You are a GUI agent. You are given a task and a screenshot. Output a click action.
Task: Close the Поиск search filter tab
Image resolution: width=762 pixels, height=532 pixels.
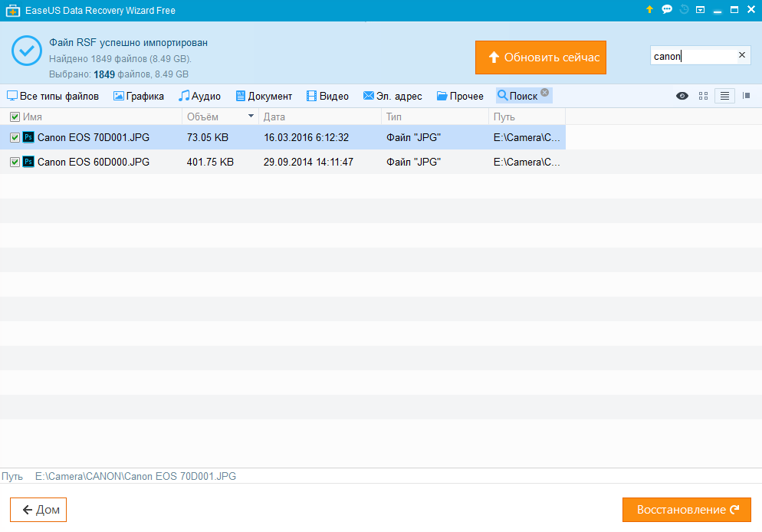[x=545, y=92]
